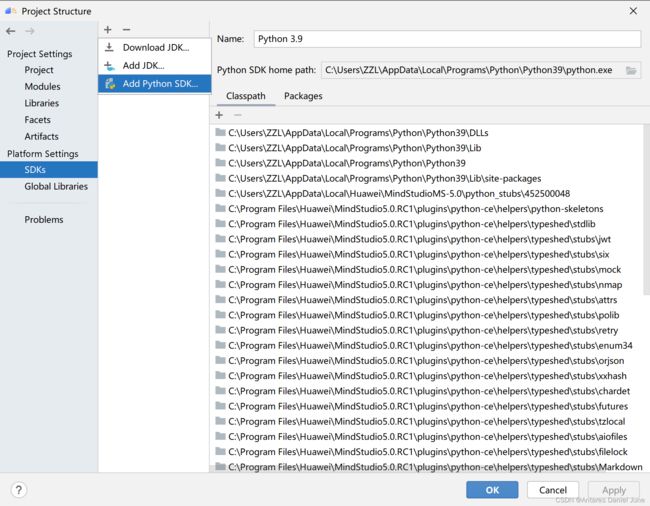Remove classpath entry with minus icon
Viewport: 650px width, 506px height.
(x=238, y=115)
